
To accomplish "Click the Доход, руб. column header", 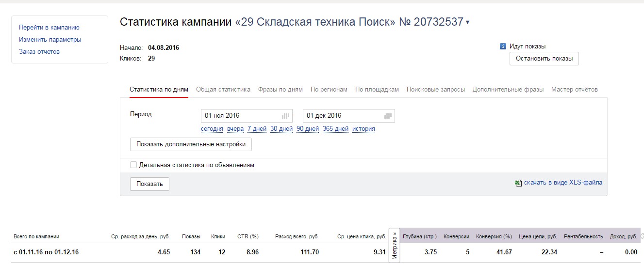I will pos(623,237).
